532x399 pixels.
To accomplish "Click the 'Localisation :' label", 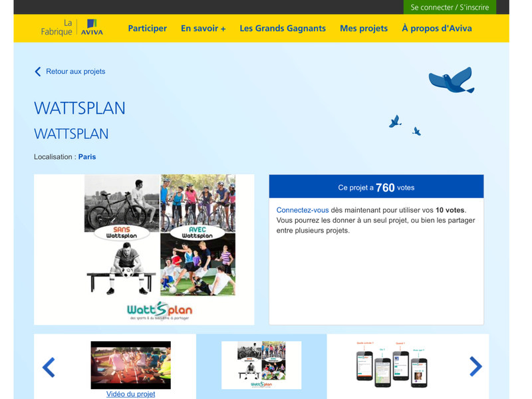I will [x=55, y=157].
